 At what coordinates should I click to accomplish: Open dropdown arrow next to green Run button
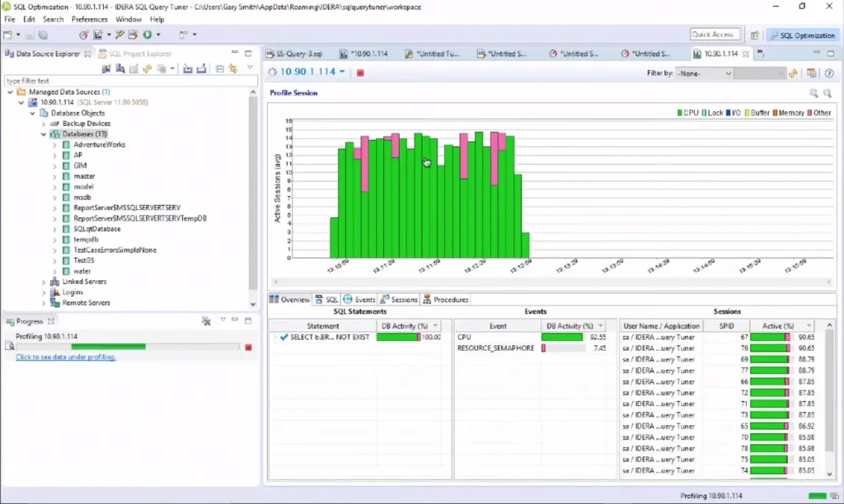(x=158, y=35)
